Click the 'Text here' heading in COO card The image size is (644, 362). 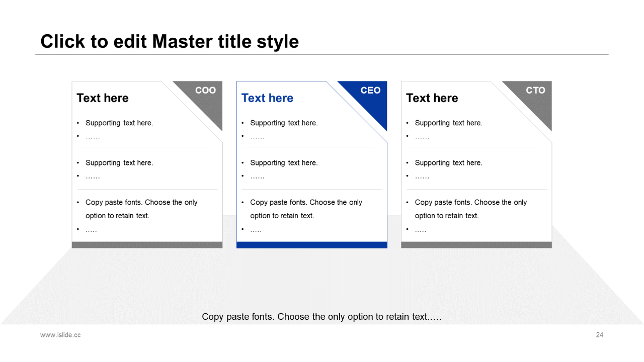103,98
